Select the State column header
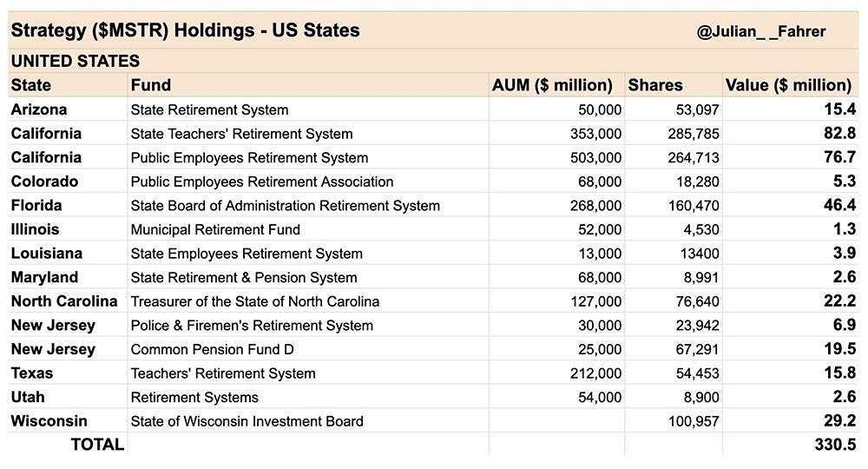The width and height of the screenshot is (868, 469). click(x=31, y=85)
